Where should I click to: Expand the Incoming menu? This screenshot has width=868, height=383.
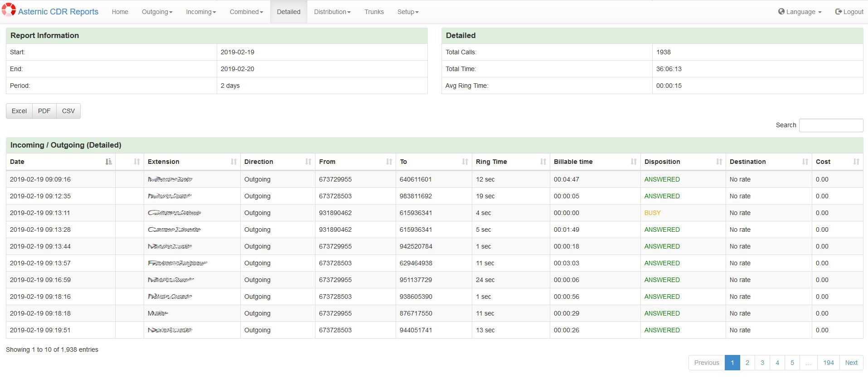201,12
